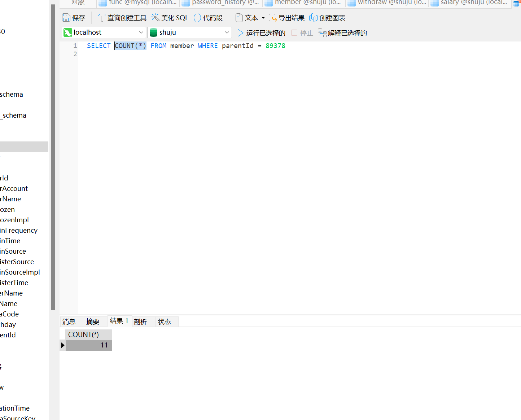
Task: Switch to the Status (状态) tab
Action: coord(164,321)
